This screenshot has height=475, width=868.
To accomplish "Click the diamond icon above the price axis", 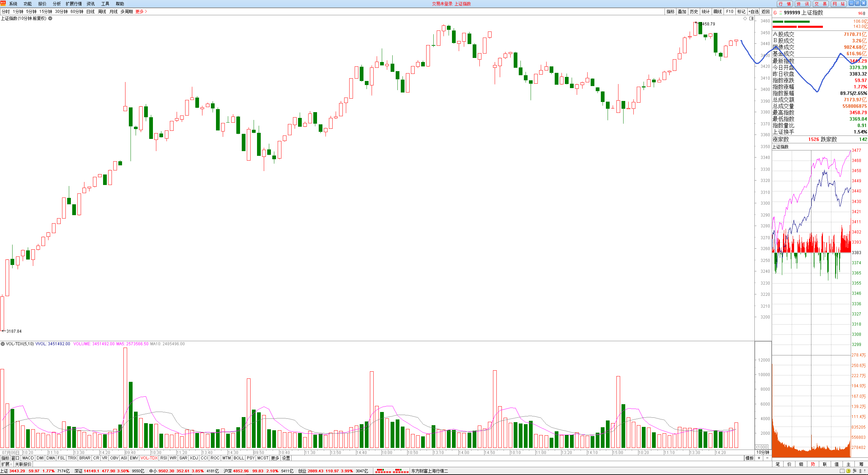I will [x=745, y=19].
